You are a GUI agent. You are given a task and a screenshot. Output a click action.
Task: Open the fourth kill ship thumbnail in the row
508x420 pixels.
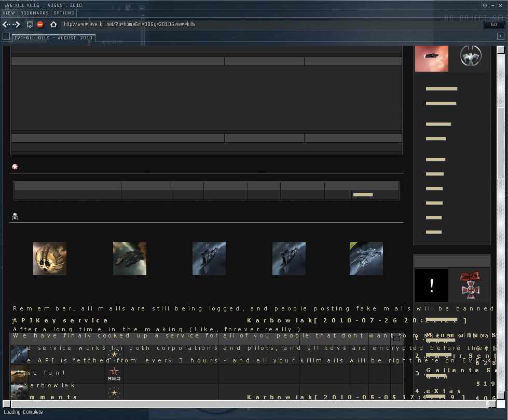coord(289,259)
